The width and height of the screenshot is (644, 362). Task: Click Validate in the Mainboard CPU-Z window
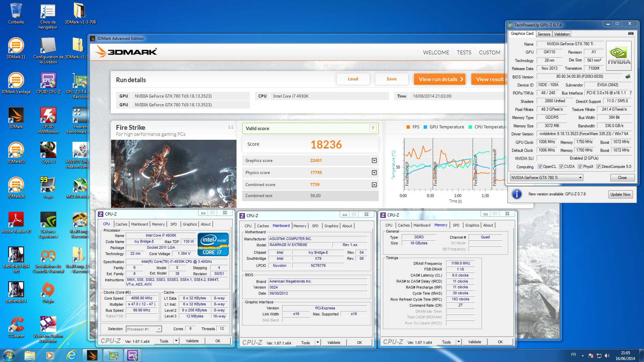click(x=334, y=343)
